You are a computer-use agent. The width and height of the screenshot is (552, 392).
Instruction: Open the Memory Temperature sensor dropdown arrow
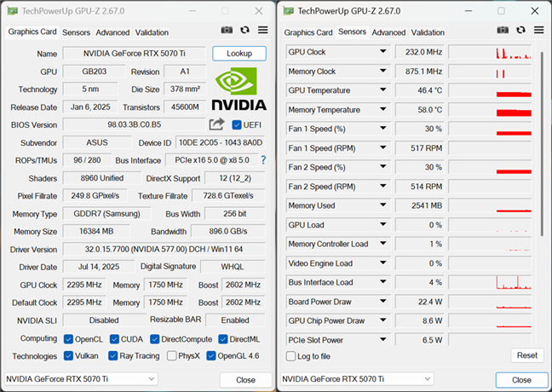(382, 109)
